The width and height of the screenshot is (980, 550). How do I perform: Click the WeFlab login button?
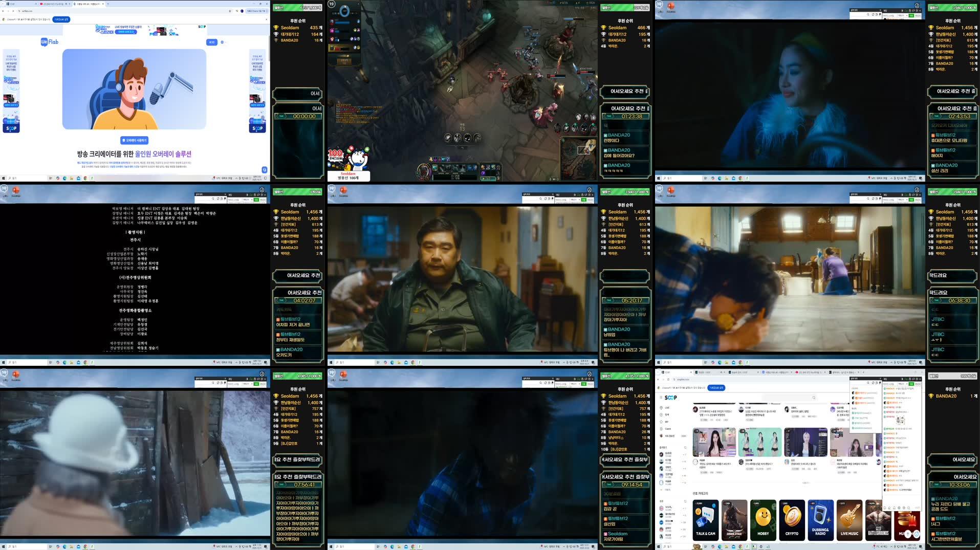point(211,42)
